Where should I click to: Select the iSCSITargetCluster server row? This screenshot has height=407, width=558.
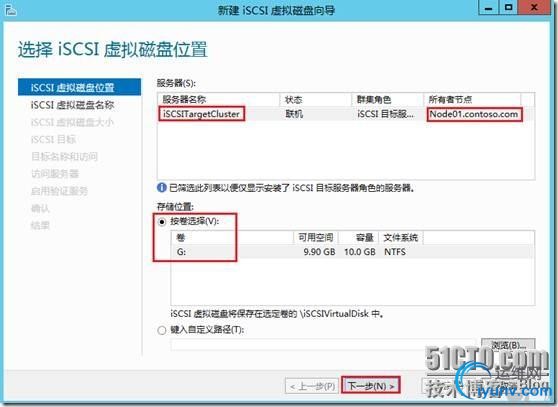pyautogui.click(x=346, y=114)
